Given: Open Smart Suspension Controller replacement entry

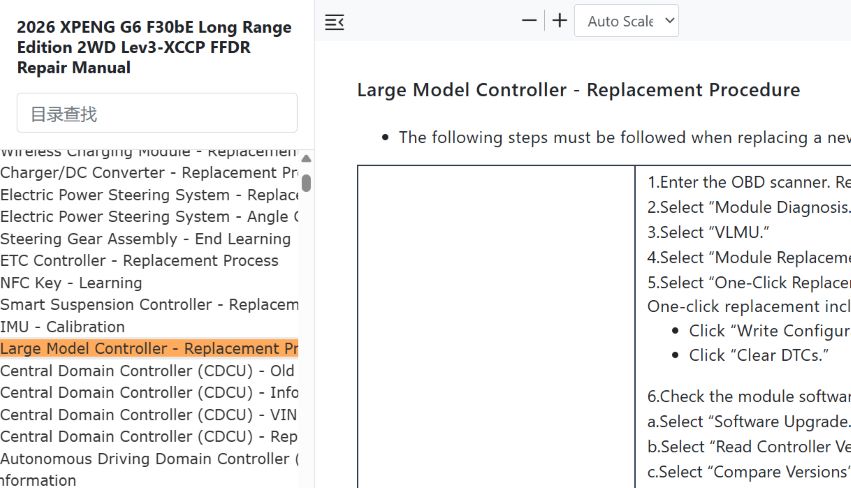Looking at the screenshot, I should [x=149, y=305].
